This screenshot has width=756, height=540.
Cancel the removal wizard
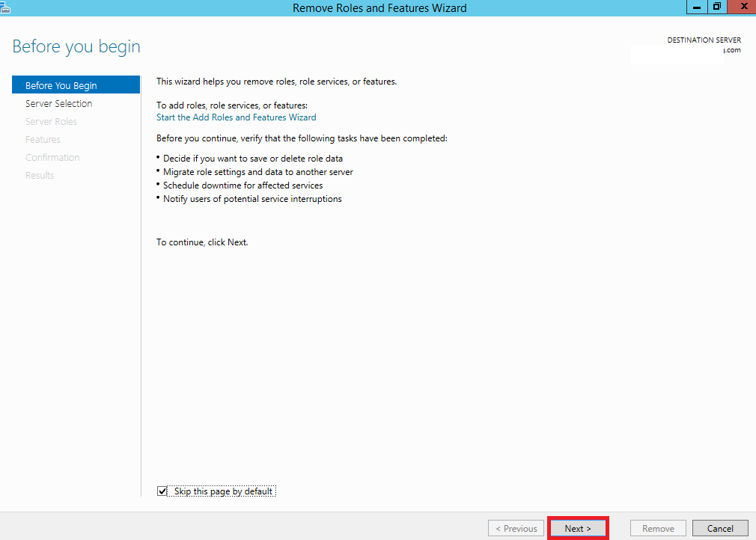point(719,527)
